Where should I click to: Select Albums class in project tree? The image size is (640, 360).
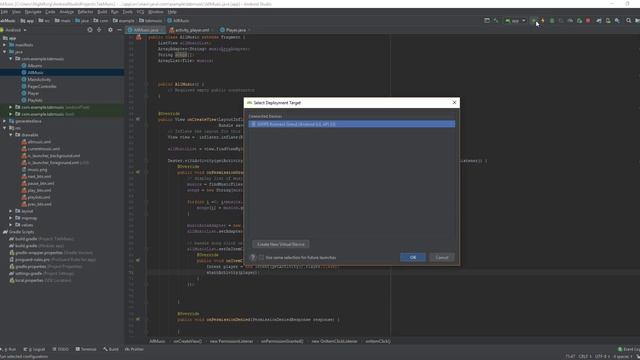35,66
